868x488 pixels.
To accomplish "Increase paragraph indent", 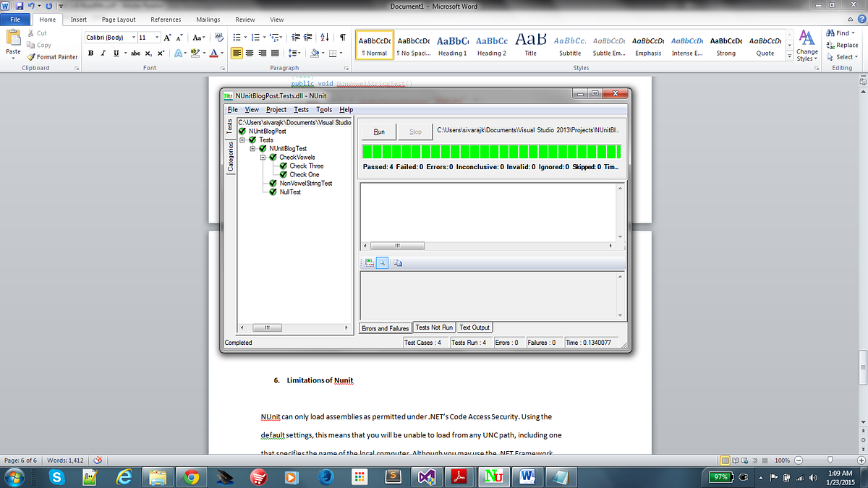I will [309, 38].
